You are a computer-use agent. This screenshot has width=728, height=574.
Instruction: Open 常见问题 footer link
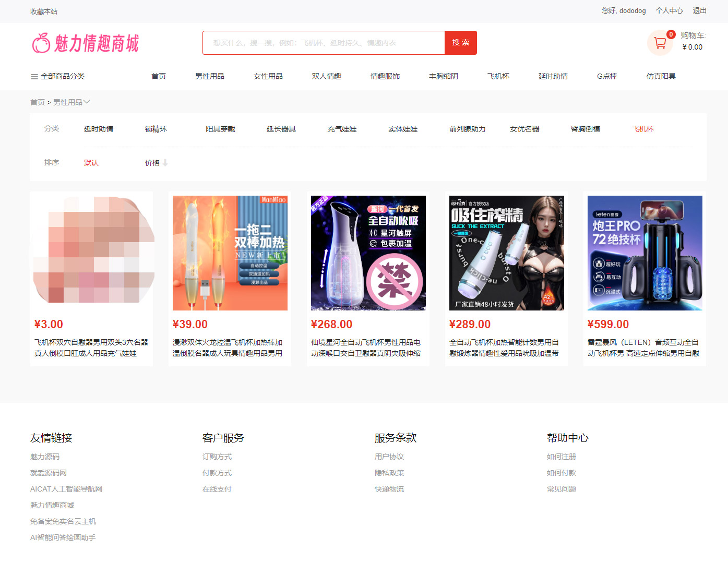[562, 489]
